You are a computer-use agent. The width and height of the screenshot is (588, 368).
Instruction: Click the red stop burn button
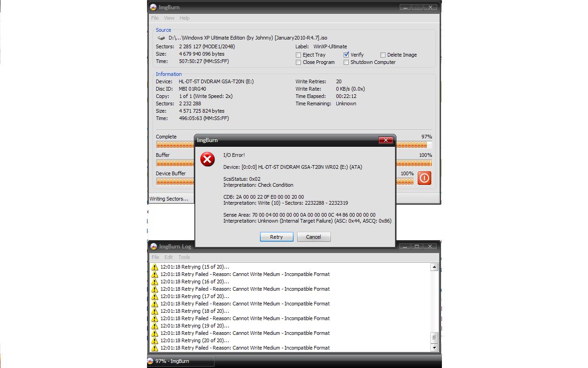point(424,178)
